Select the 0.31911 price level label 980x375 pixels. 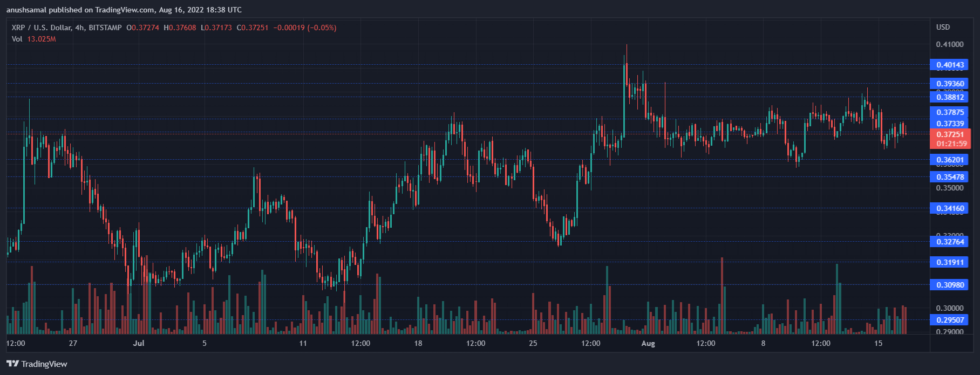coord(950,262)
